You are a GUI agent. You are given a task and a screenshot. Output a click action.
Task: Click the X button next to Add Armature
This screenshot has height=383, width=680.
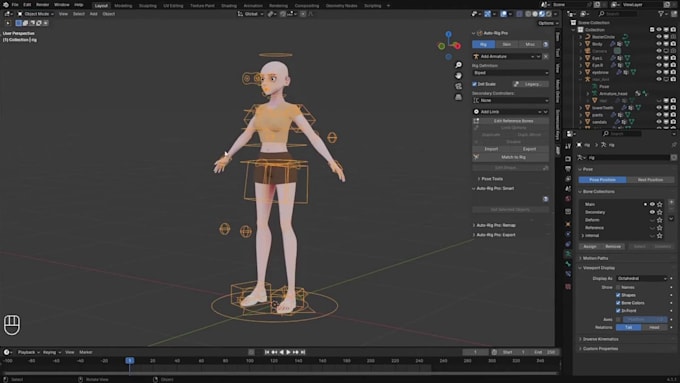click(x=546, y=56)
